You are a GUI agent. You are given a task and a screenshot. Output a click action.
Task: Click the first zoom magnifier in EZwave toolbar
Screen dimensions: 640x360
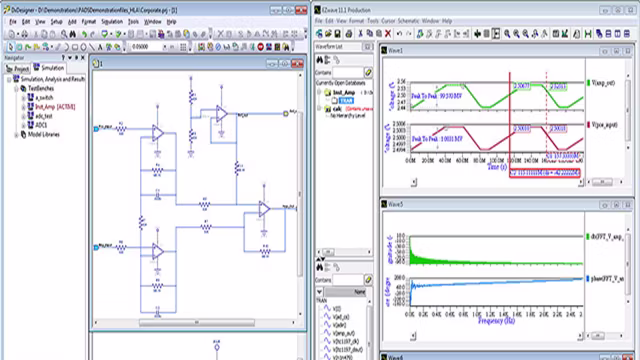[x=507, y=34]
